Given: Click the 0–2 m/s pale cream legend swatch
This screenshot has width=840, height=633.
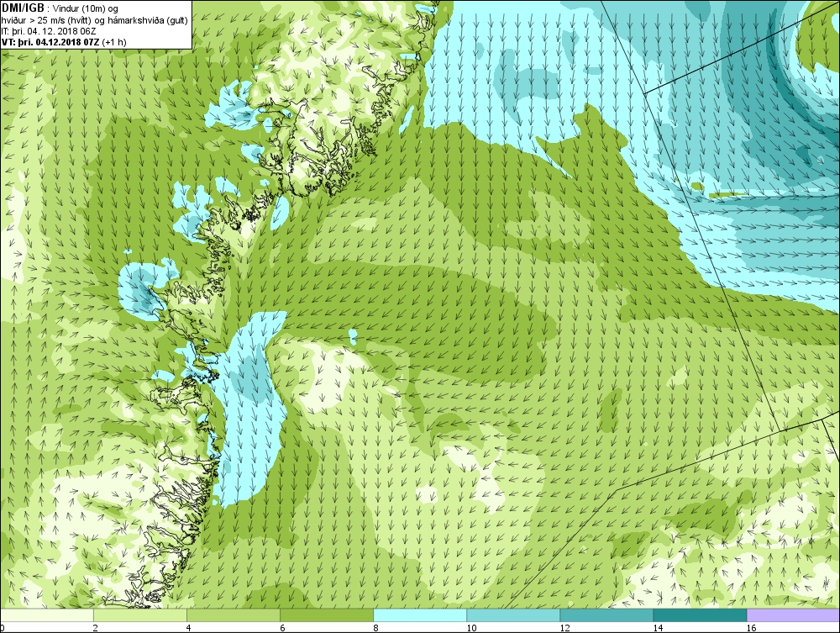Looking at the screenshot, I should click(47, 615).
